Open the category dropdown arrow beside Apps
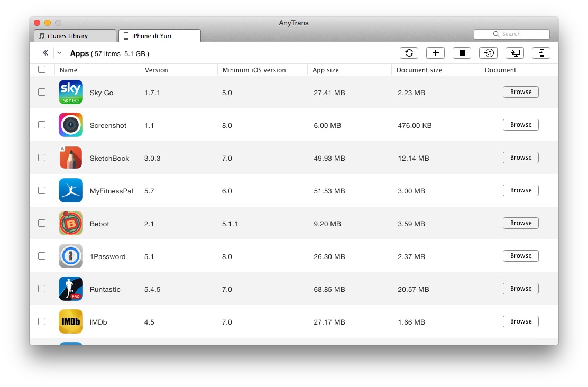 pos(59,53)
